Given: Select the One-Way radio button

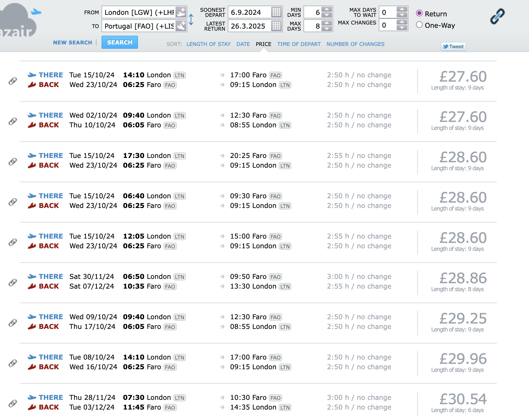Looking at the screenshot, I should pyautogui.click(x=419, y=25).
